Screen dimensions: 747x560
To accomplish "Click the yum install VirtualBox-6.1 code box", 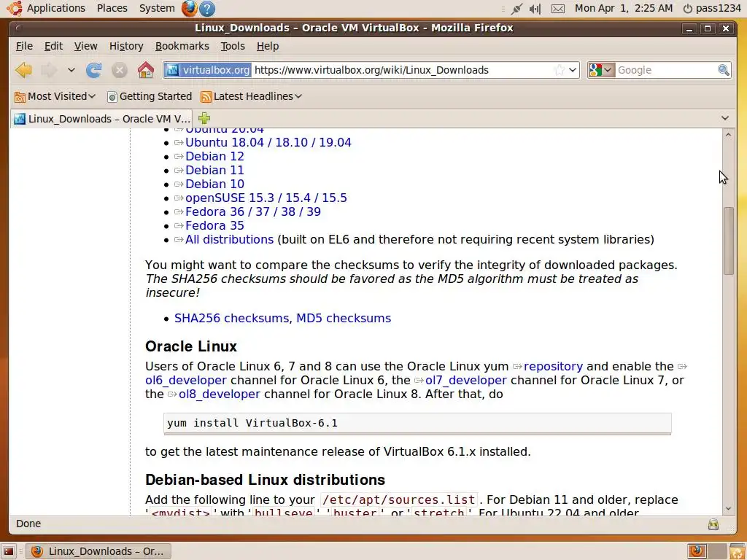I will click(417, 424).
